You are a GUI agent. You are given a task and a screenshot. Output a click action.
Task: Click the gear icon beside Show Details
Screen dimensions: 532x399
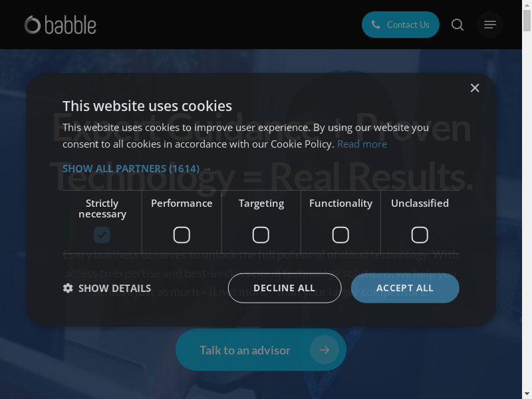(x=68, y=288)
